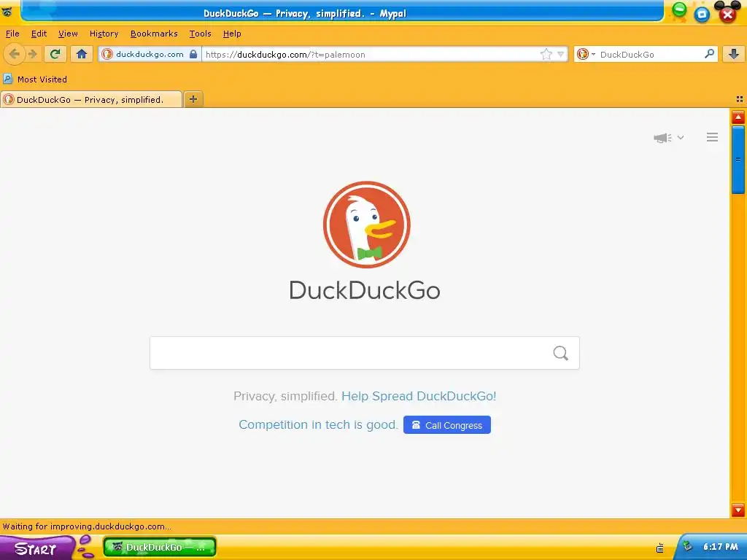
Task: Open the Start menu button
Action: click(x=37, y=548)
